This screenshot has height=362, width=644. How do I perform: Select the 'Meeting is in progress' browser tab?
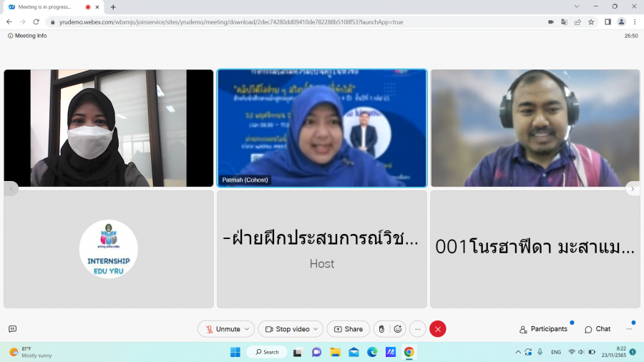click(x=47, y=6)
